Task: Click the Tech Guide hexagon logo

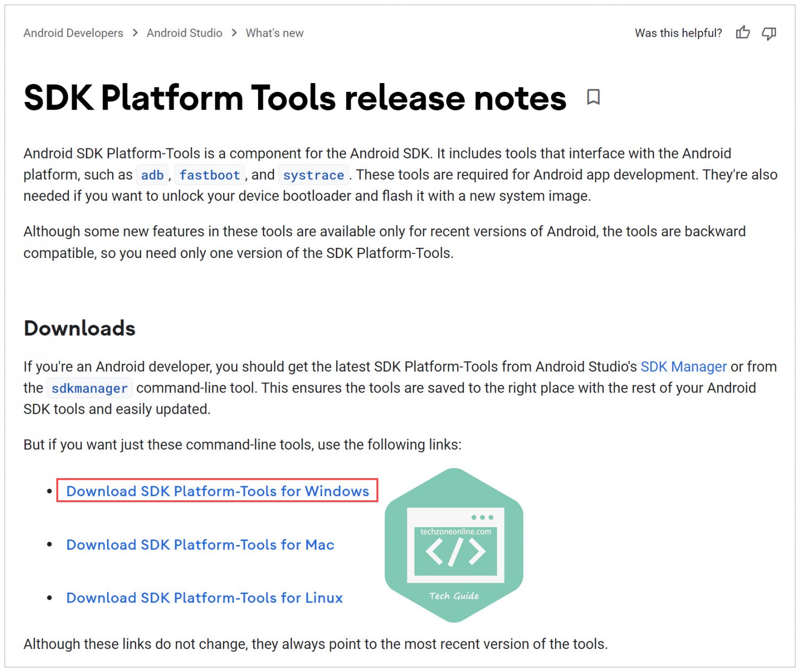Action: coord(454,545)
